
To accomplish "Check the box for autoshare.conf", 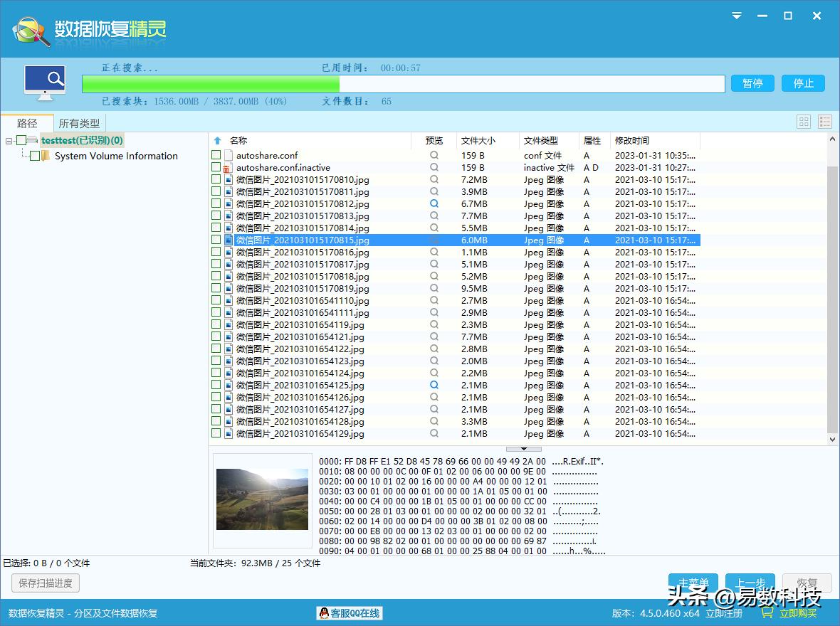I will [216, 155].
